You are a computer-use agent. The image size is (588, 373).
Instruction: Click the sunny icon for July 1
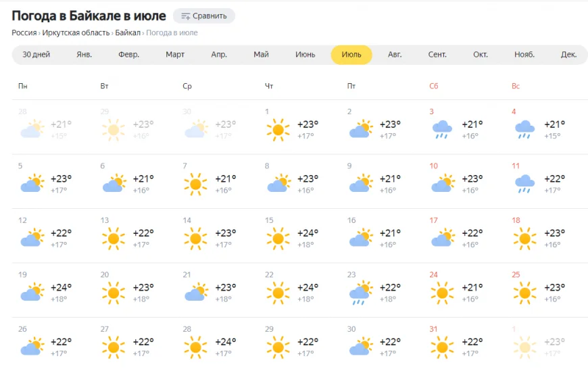[278, 130]
